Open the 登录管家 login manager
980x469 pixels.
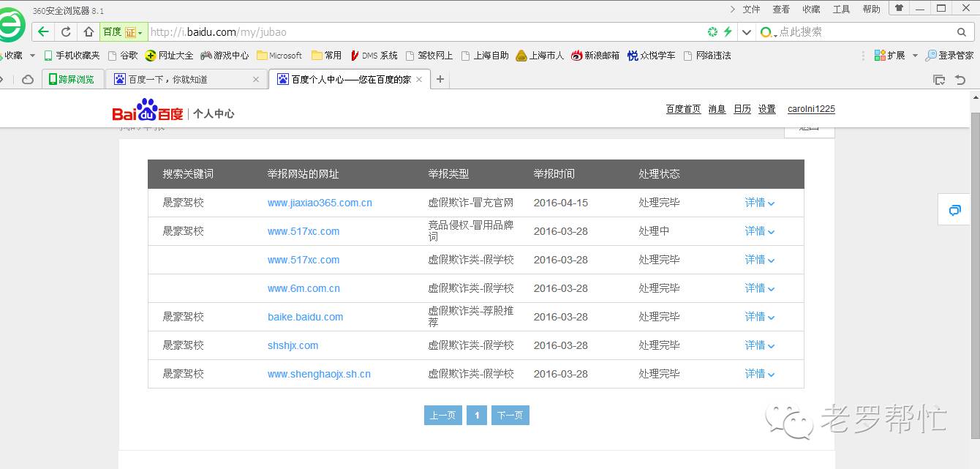[x=949, y=56]
